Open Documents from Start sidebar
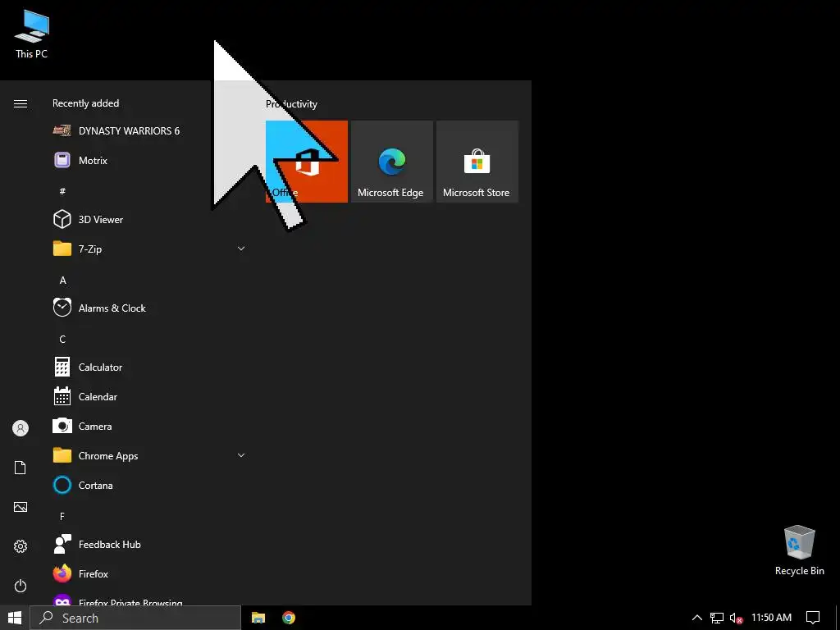This screenshot has height=630, width=840. click(x=21, y=468)
